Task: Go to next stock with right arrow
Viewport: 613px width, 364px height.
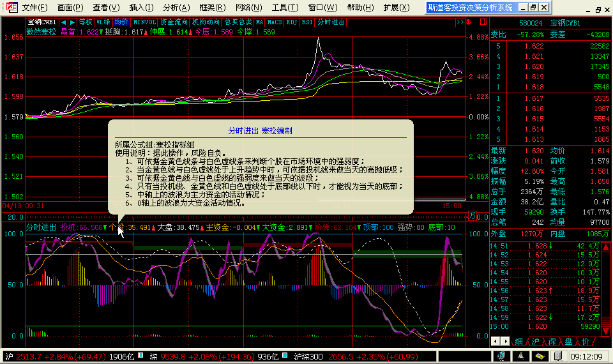Action: [x=72, y=22]
